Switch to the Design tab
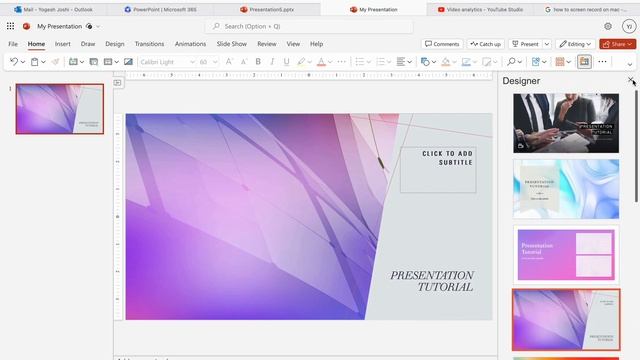 tap(115, 44)
